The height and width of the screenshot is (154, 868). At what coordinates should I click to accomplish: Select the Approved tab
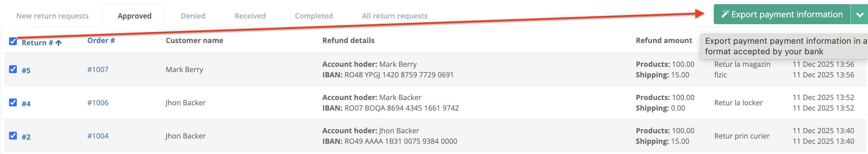135,16
